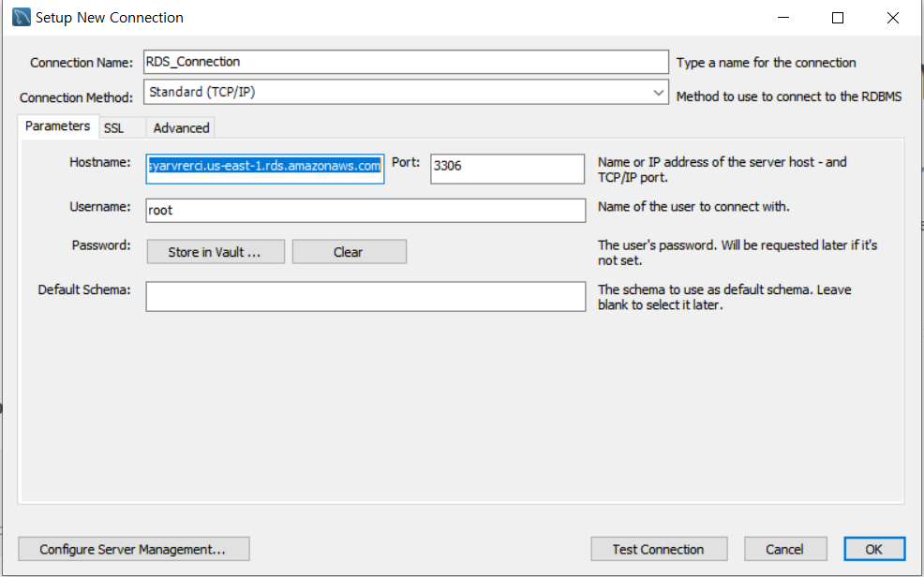Maximize the Setup New Connection window
The image size is (924, 577).
[x=838, y=18]
